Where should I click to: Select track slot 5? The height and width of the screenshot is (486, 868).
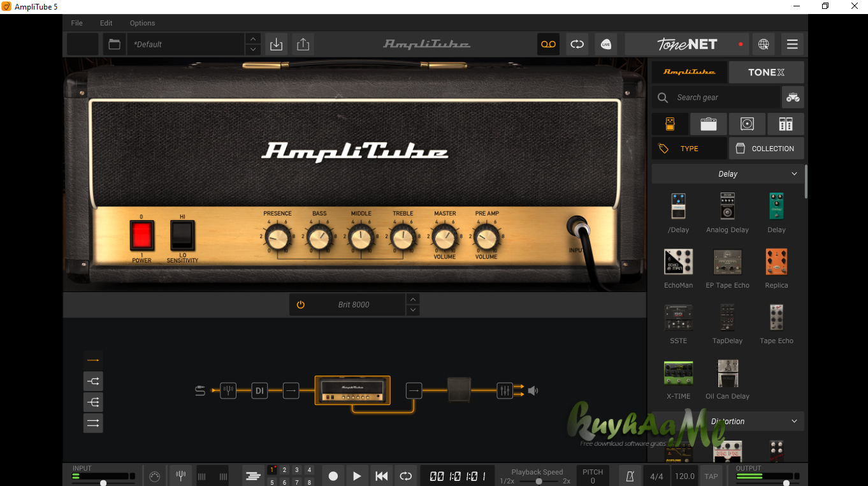pyautogui.click(x=272, y=482)
